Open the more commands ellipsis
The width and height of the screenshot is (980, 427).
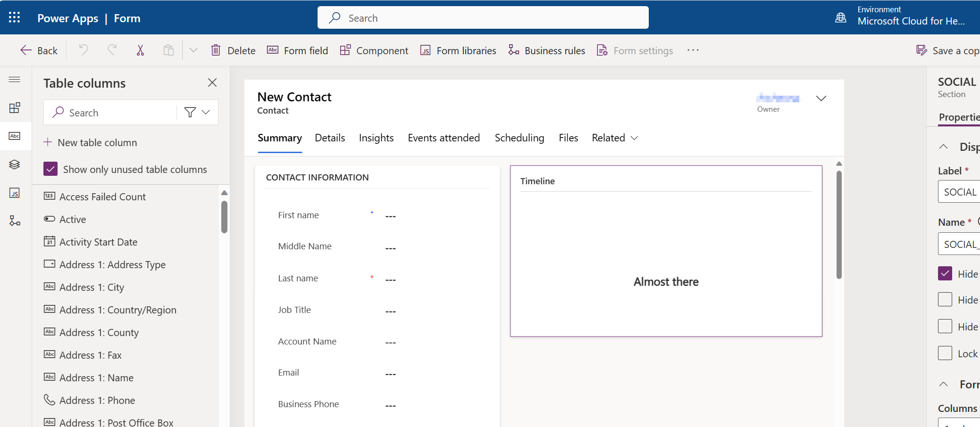693,50
